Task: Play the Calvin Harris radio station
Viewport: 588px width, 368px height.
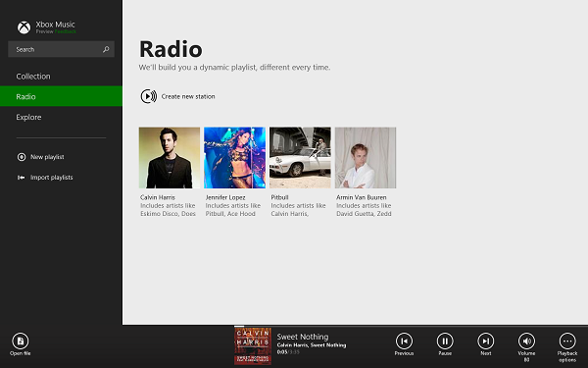Action: point(170,158)
